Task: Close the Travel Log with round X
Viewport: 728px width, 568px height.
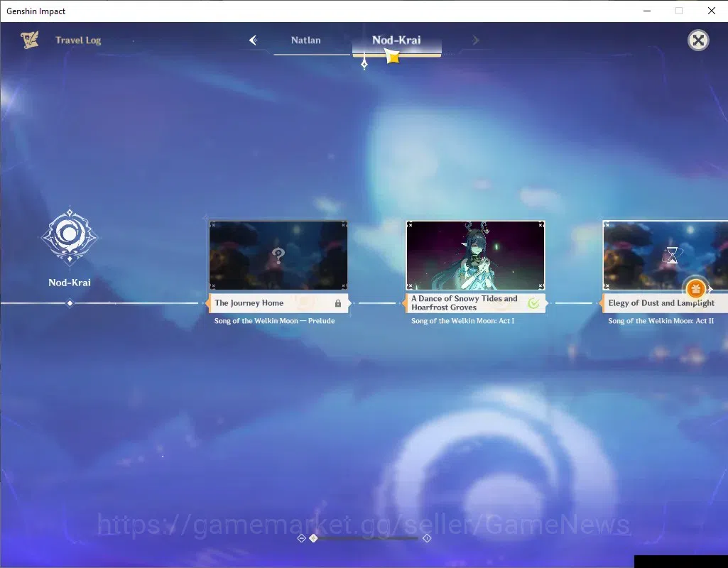Action: click(698, 40)
